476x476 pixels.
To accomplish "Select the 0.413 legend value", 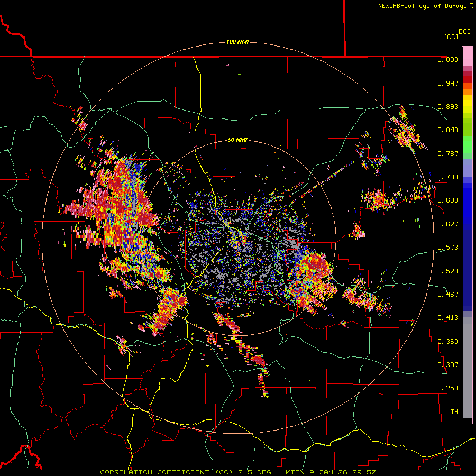I will (x=448, y=318).
